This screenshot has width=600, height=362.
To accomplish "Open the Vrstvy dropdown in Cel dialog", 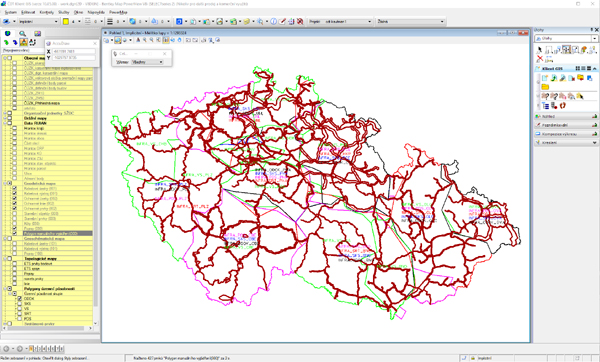I will pyautogui.click(x=147, y=62).
